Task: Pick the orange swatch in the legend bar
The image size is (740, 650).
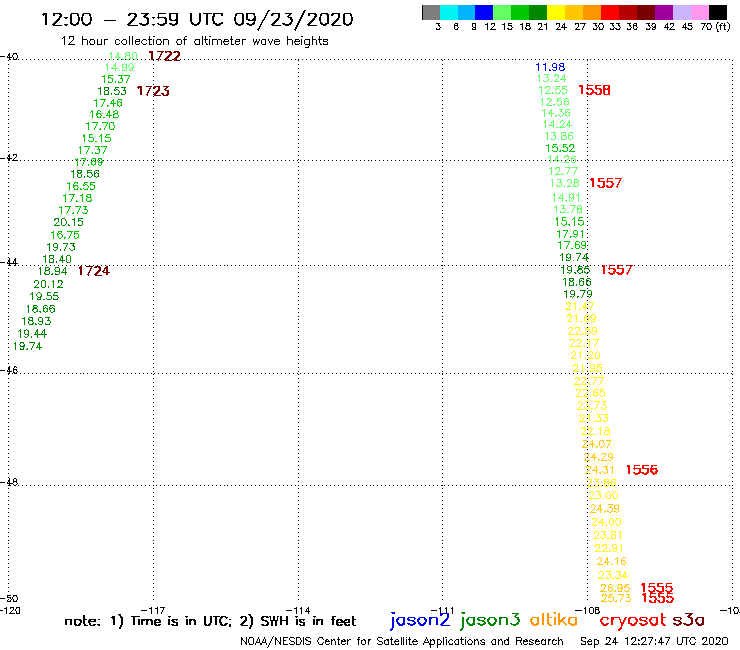Action: (x=592, y=12)
